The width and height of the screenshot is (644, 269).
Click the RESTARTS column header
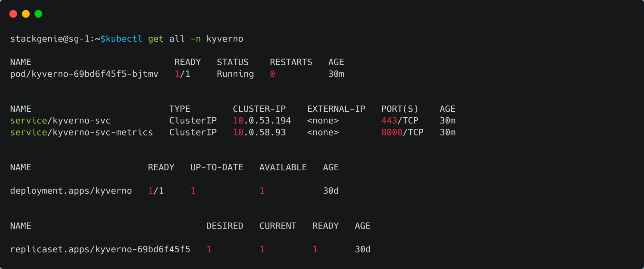click(x=291, y=62)
